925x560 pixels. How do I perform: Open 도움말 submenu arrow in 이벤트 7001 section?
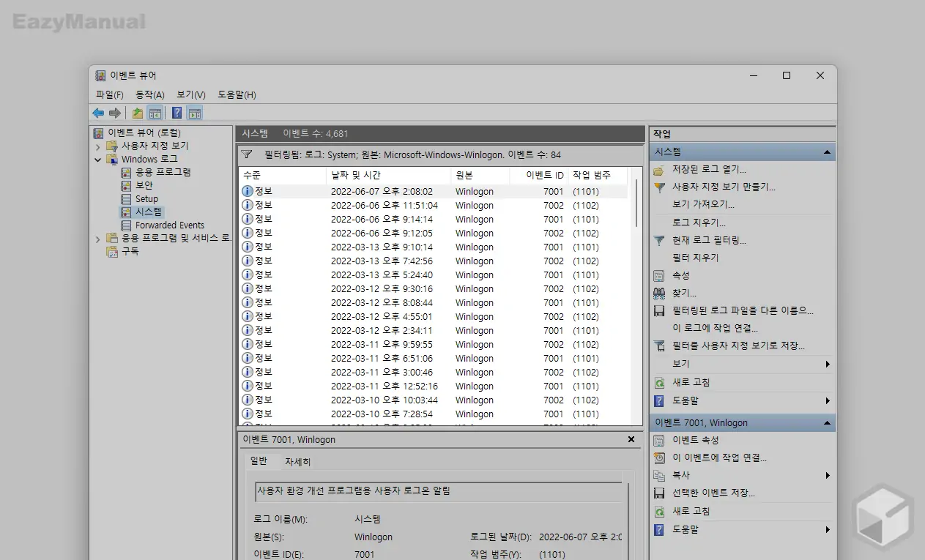[x=828, y=529]
